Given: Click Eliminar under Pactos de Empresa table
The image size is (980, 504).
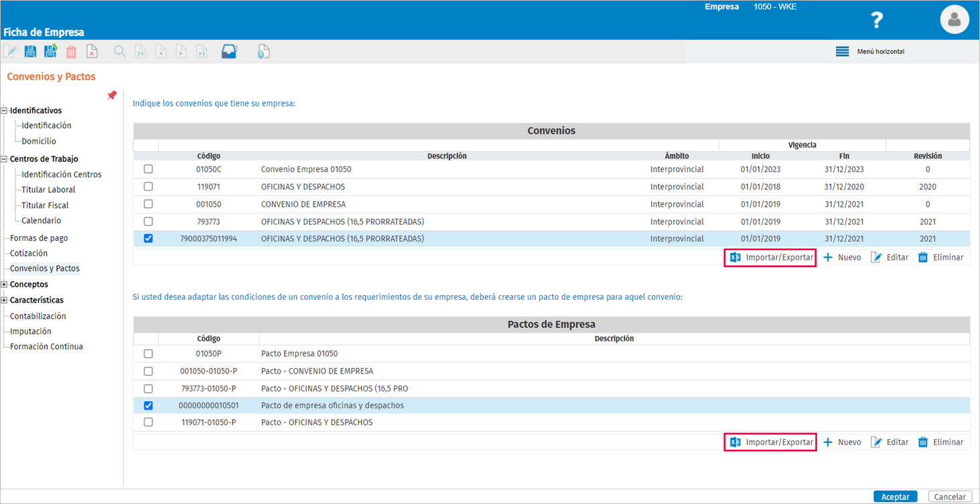Looking at the screenshot, I should point(940,442).
